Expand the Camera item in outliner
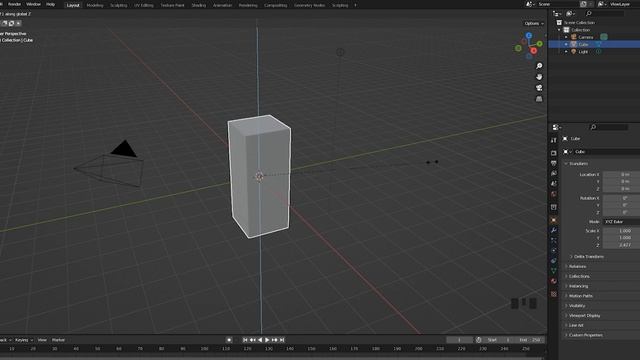Viewport: 640px width, 360px height. coord(566,37)
